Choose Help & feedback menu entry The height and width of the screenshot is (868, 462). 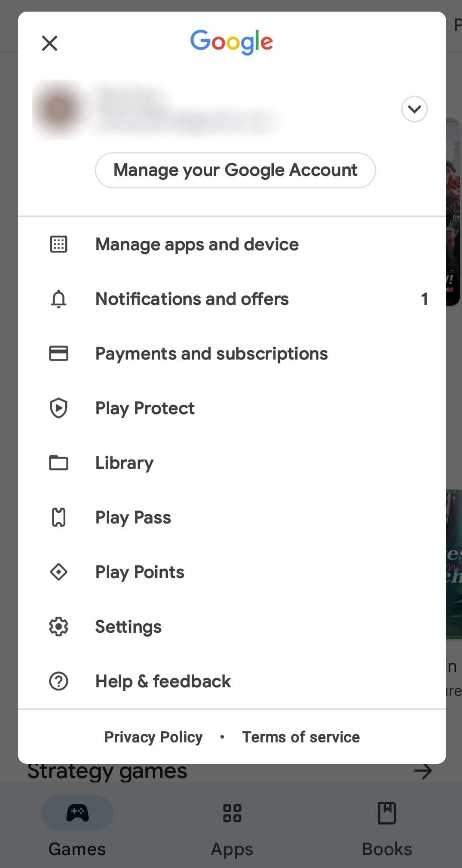tap(163, 681)
